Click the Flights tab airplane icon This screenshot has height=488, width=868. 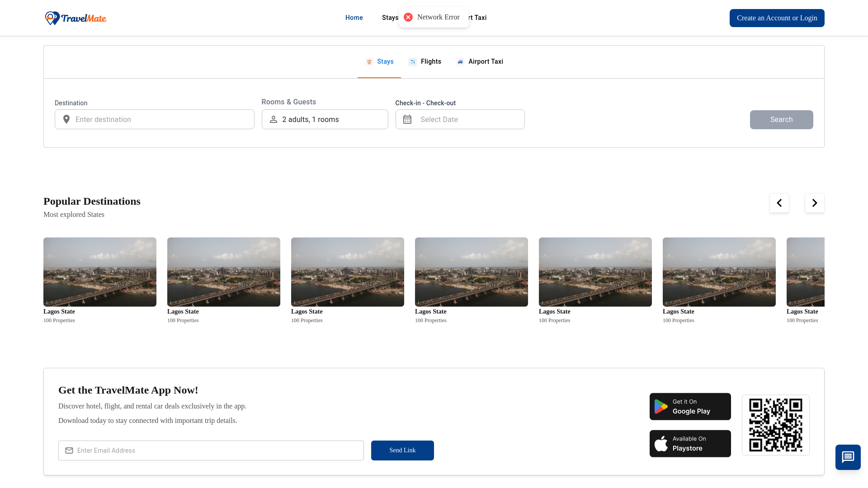click(412, 62)
